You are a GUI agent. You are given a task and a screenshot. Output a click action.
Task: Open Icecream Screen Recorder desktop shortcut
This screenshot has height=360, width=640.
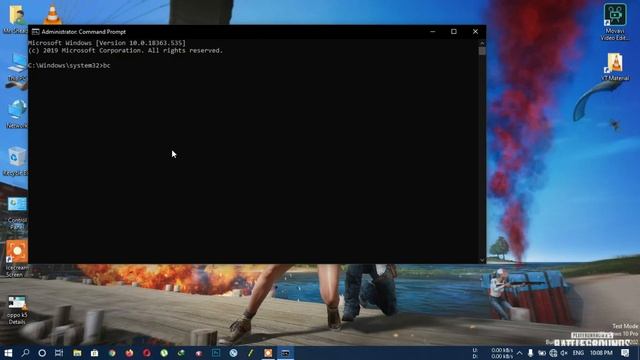click(17, 259)
